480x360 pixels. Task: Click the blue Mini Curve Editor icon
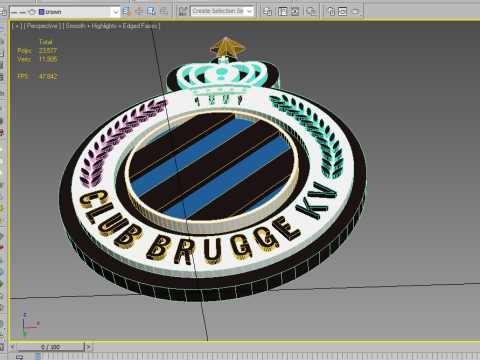19,357
